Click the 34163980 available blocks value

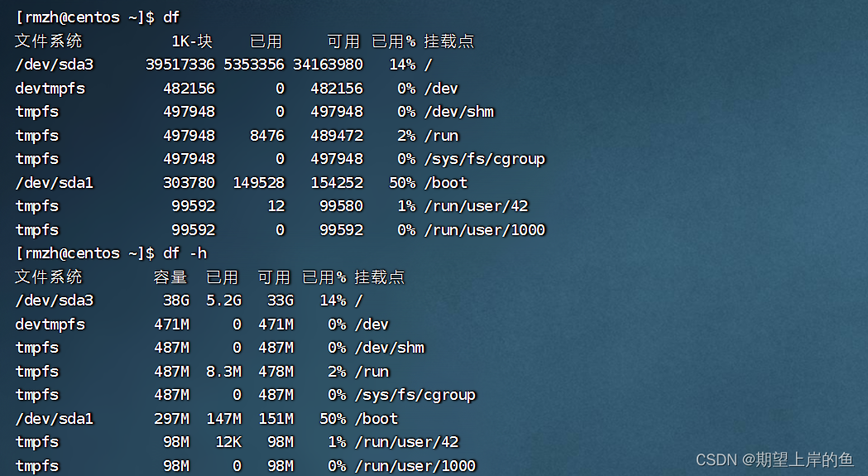point(328,65)
